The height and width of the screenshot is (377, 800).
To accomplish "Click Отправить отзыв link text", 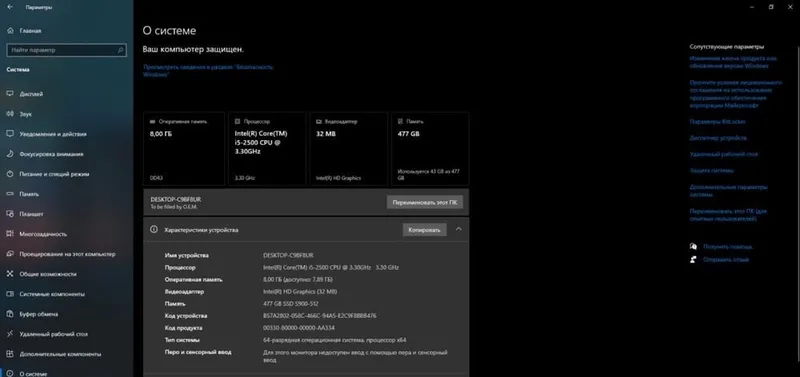I will tap(726, 259).
